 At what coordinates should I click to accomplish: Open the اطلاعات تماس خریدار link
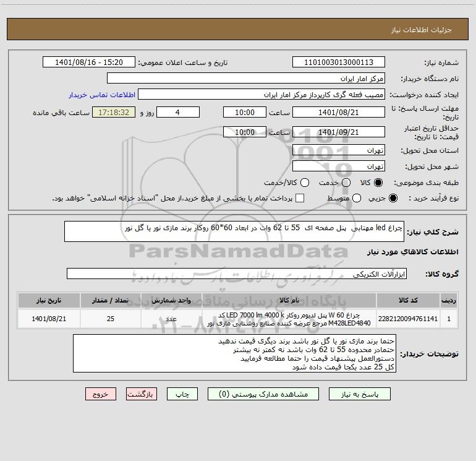pos(102,95)
